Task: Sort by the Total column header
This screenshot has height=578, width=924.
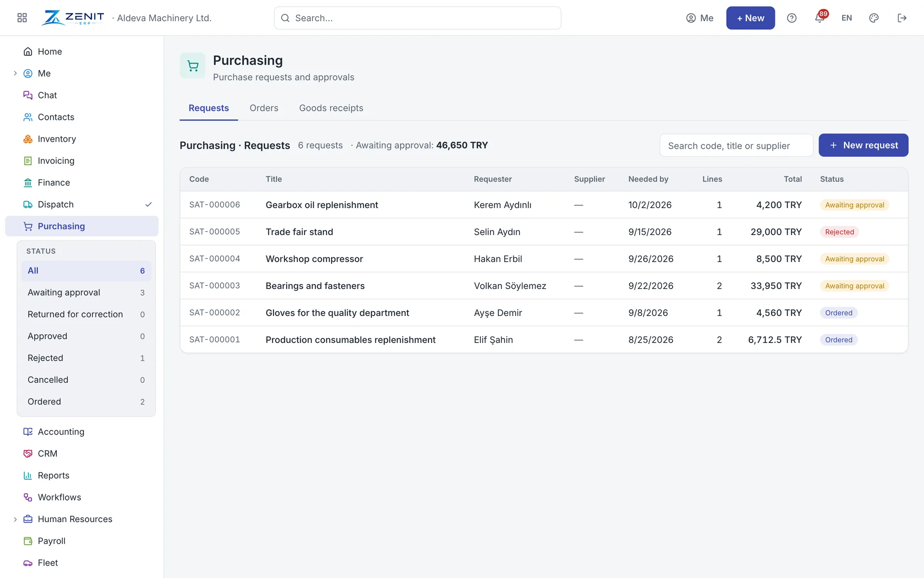Action: 793,179
